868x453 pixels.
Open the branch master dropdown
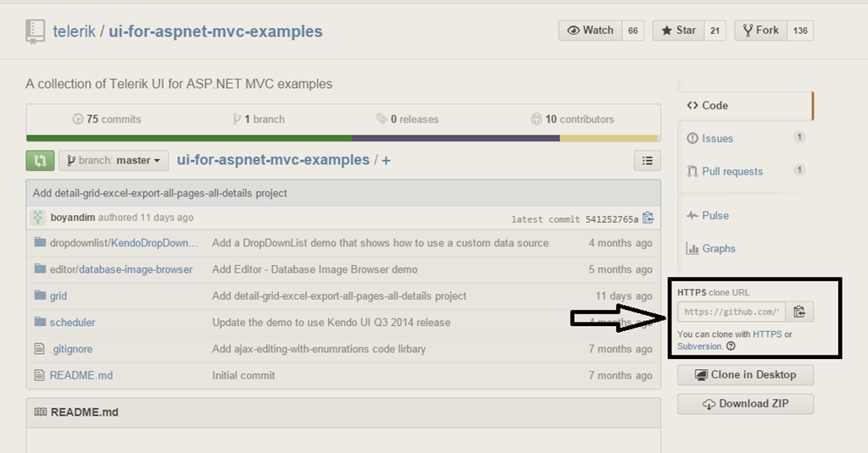tap(114, 160)
